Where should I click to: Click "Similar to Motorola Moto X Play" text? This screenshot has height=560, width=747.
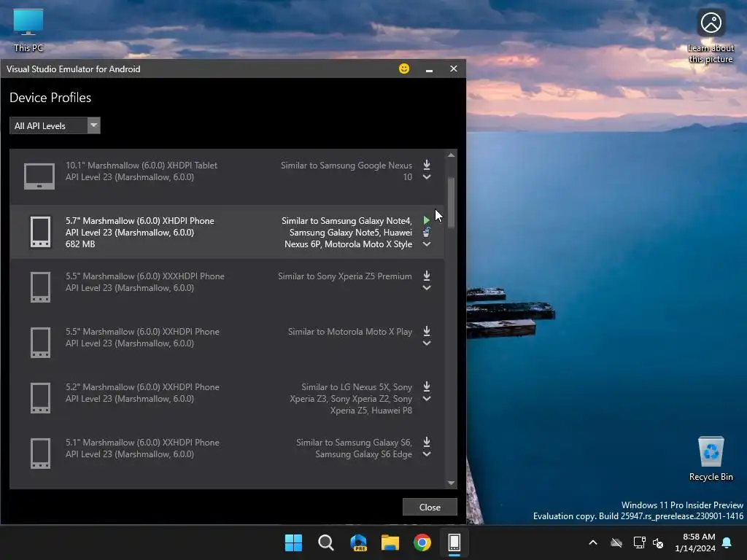point(350,332)
